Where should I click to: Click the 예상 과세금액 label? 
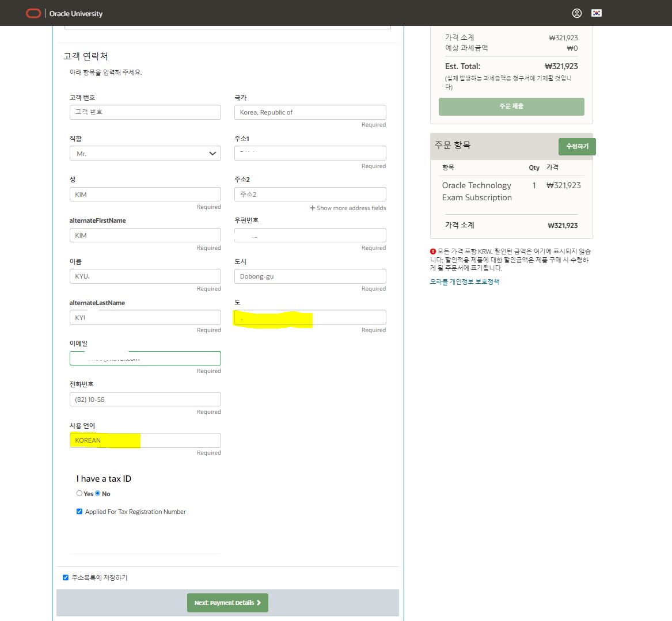click(466, 48)
